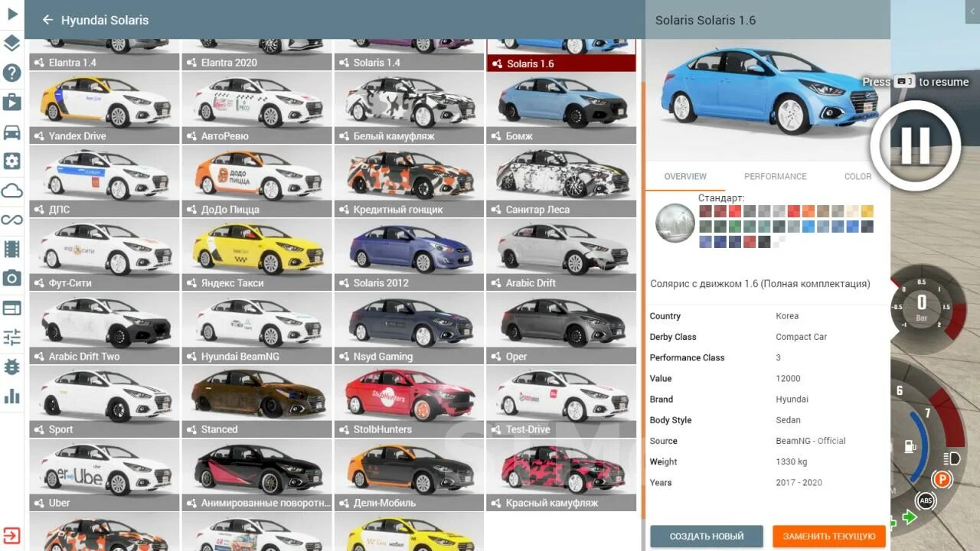Click the play icon in the sidebar
980x551 pixels.
point(12,13)
